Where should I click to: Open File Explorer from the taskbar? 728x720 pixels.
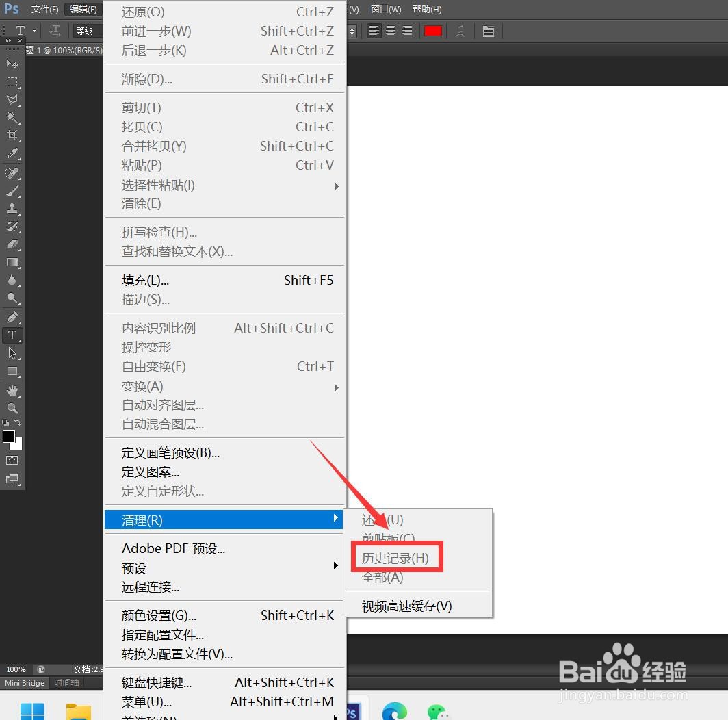click(79, 712)
